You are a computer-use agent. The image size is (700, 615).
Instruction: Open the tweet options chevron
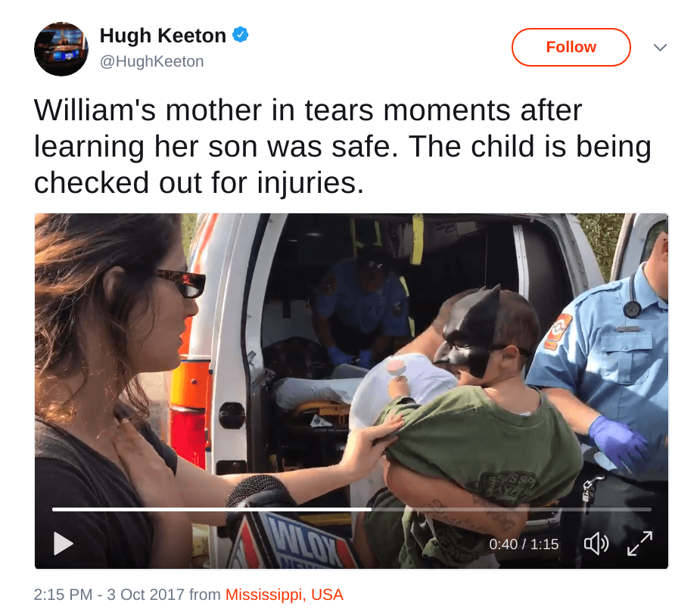pyautogui.click(x=660, y=48)
